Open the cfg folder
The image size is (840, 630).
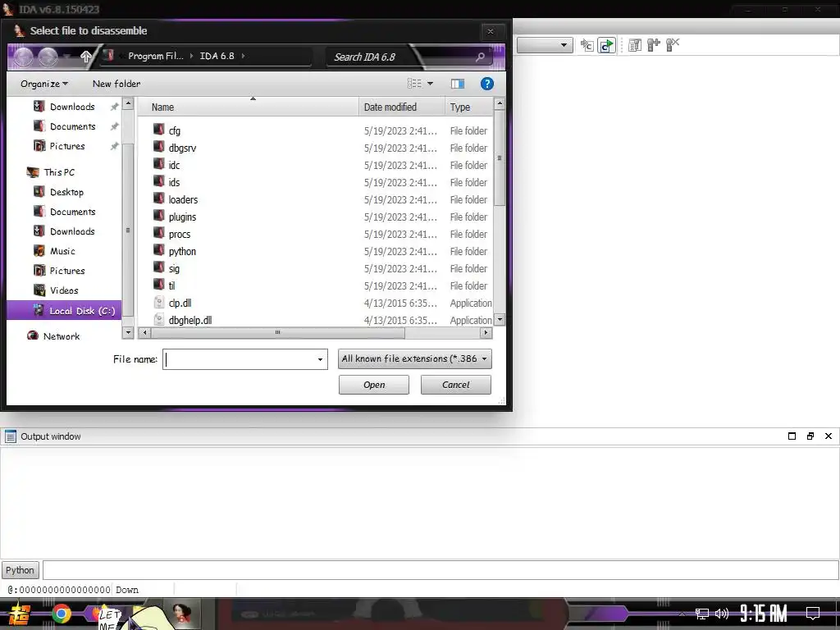174,130
